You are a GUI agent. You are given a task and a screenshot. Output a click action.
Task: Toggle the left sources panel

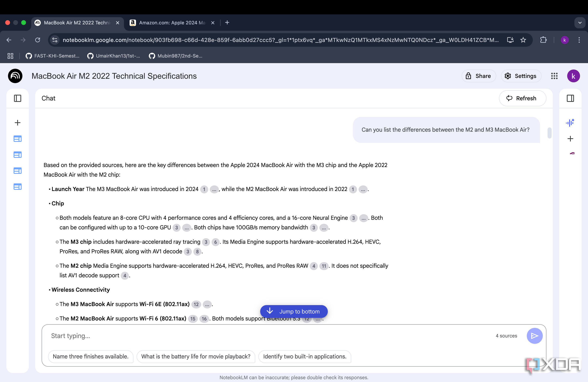18,98
